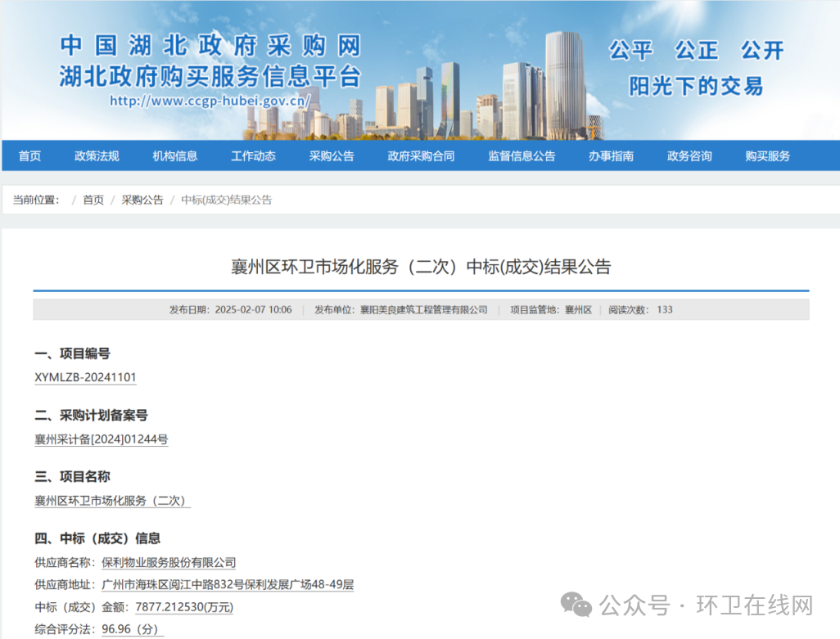Click the heading 四、中标（成交）信息
The image size is (840, 639).
pyautogui.click(x=97, y=538)
